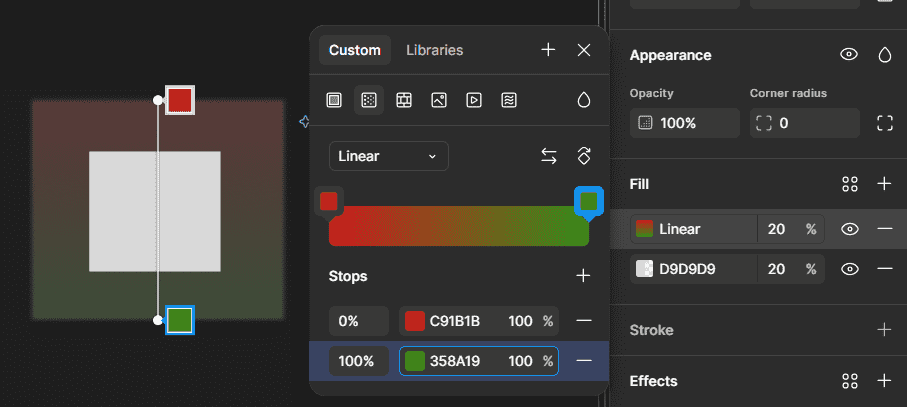
Task: Open the 358A19 stop color swatch
Action: (415, 361)
